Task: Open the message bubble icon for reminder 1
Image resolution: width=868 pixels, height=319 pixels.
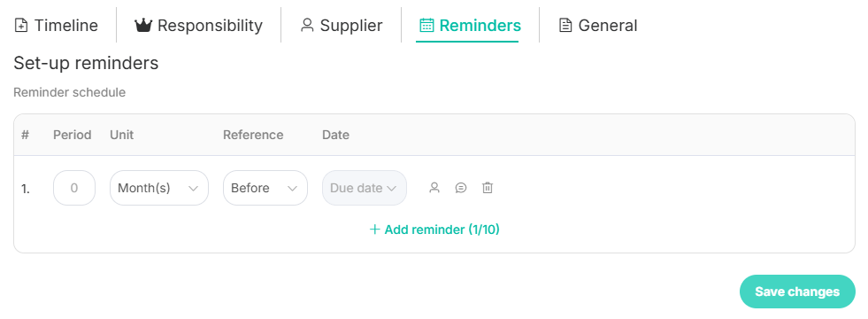Action: (x=461, y=188)
